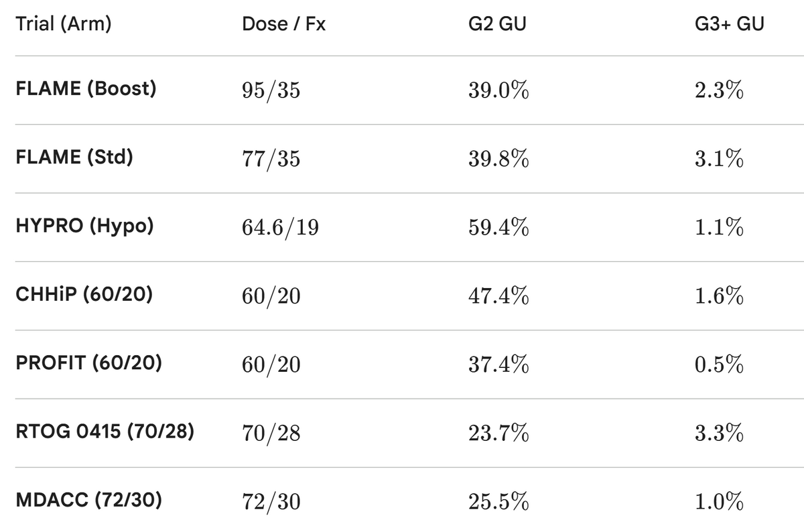Image resolution: width=804 pixels, height=532 pixels.
Task: Select the PROFIT (60/20) row label
Action: [88, 363]
